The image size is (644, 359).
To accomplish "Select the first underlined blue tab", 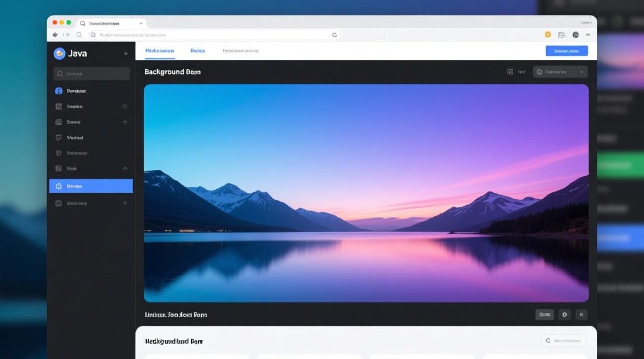I will [x=160, y=51].
